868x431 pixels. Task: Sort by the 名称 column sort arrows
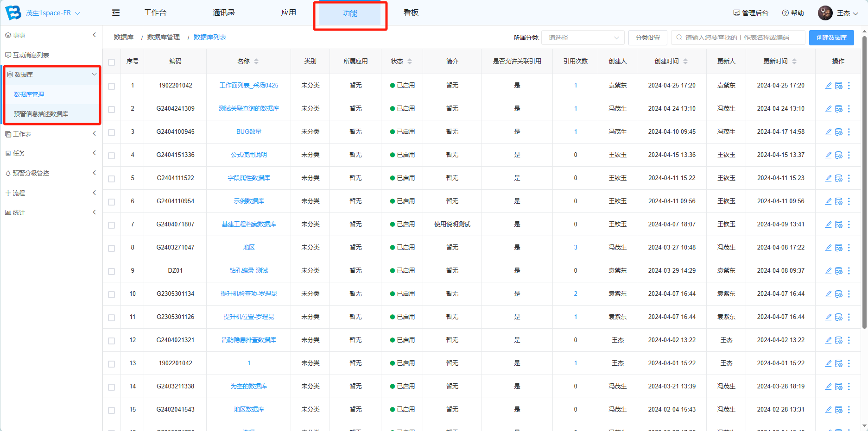256,62
